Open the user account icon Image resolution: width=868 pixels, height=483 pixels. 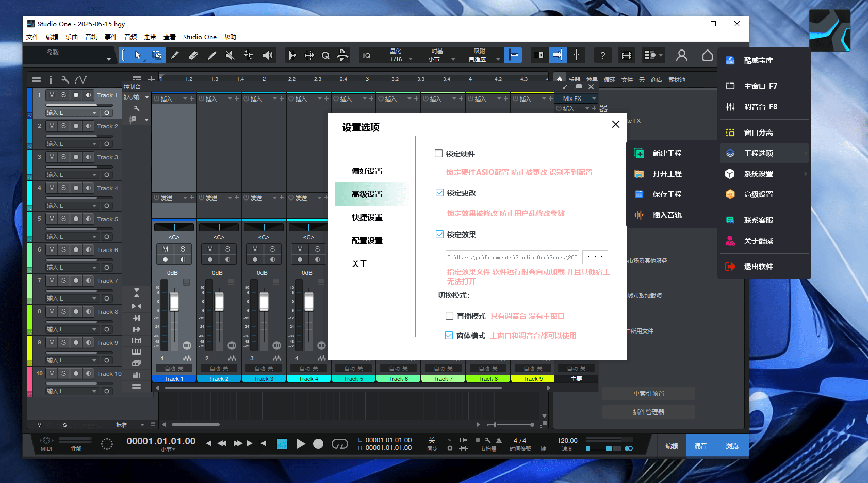682,55
